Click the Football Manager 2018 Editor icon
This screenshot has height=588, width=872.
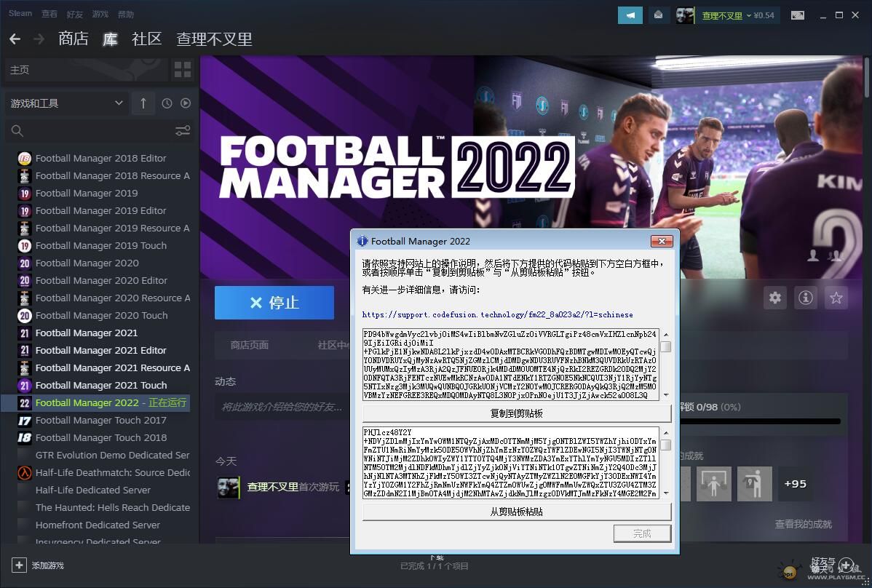[x=25, y=159]
